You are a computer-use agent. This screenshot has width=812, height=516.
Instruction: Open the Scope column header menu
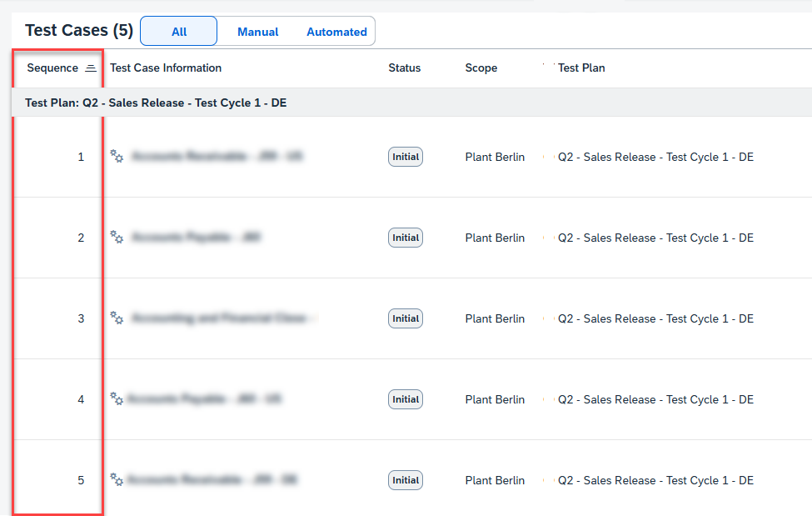pos(481,68)
